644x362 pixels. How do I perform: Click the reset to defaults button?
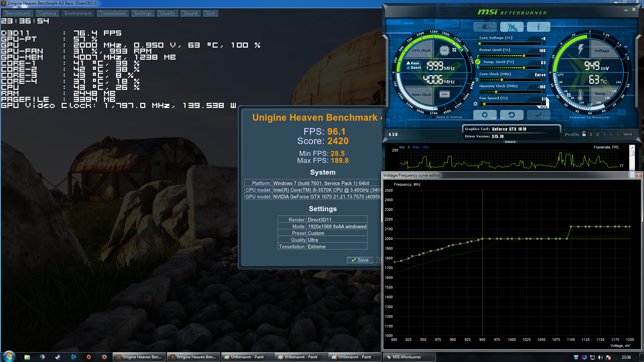pyautogui.click(x=512, y=115)
